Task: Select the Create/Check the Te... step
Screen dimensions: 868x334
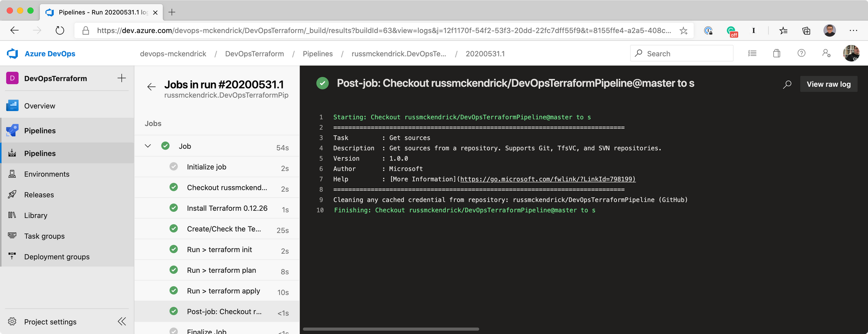Action: click(x=217, y=229)
